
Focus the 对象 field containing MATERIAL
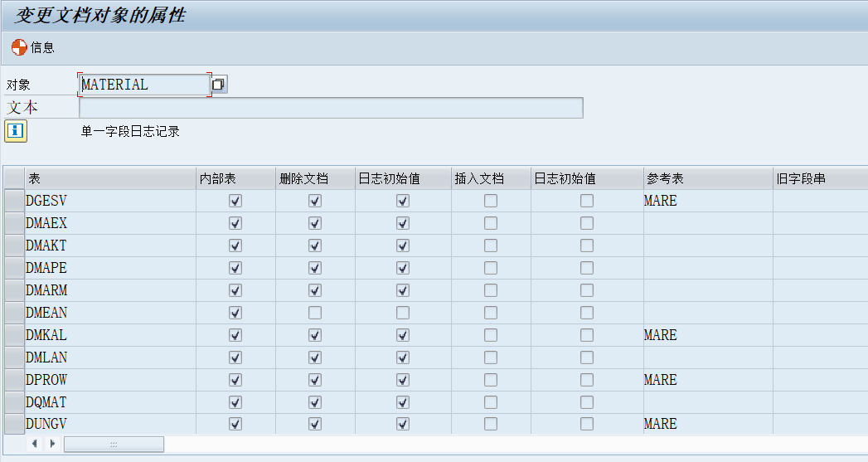tap(144, 85)
